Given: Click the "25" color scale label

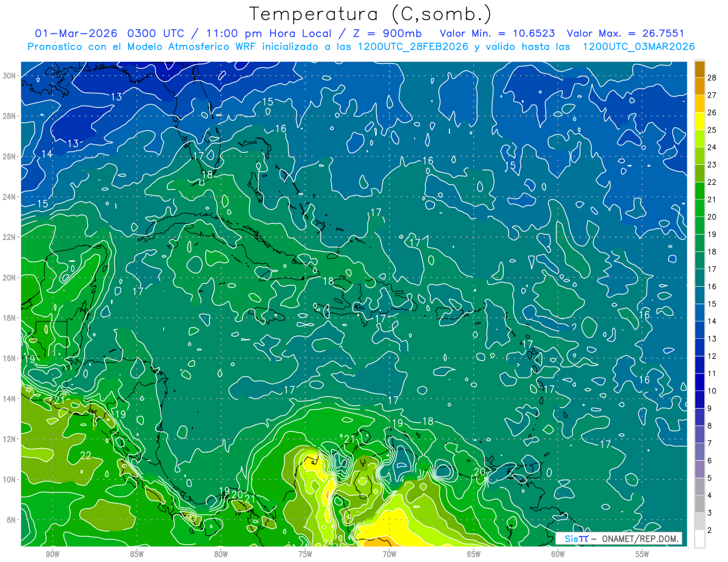Looking at the screenshot, I should click(712, 130).
